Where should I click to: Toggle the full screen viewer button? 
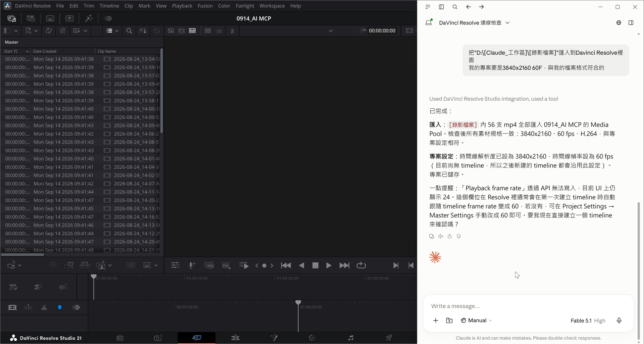click(410, 31)
